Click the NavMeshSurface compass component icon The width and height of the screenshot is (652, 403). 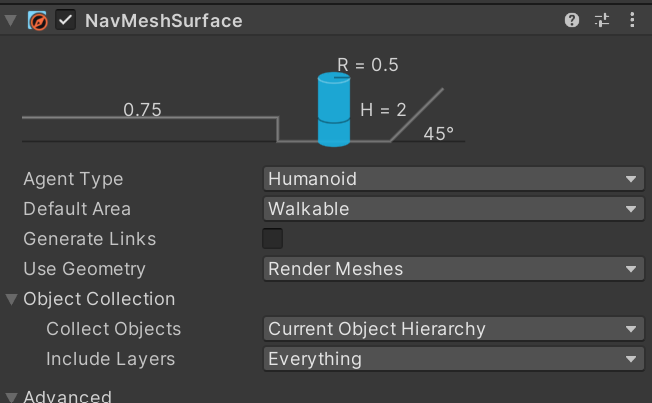[37, 20]
